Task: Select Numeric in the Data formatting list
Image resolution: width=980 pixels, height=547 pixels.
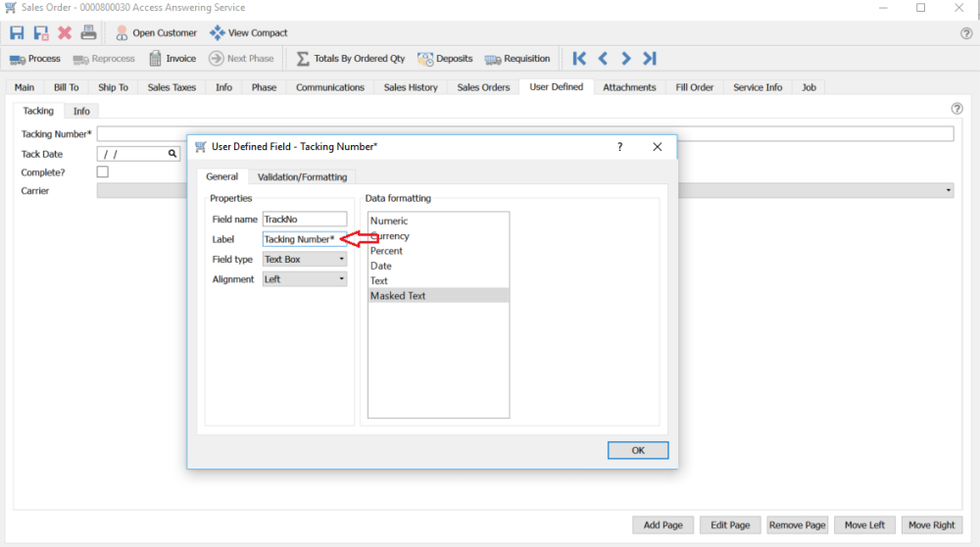Action: pyautogui.click(x=438, y=221)
